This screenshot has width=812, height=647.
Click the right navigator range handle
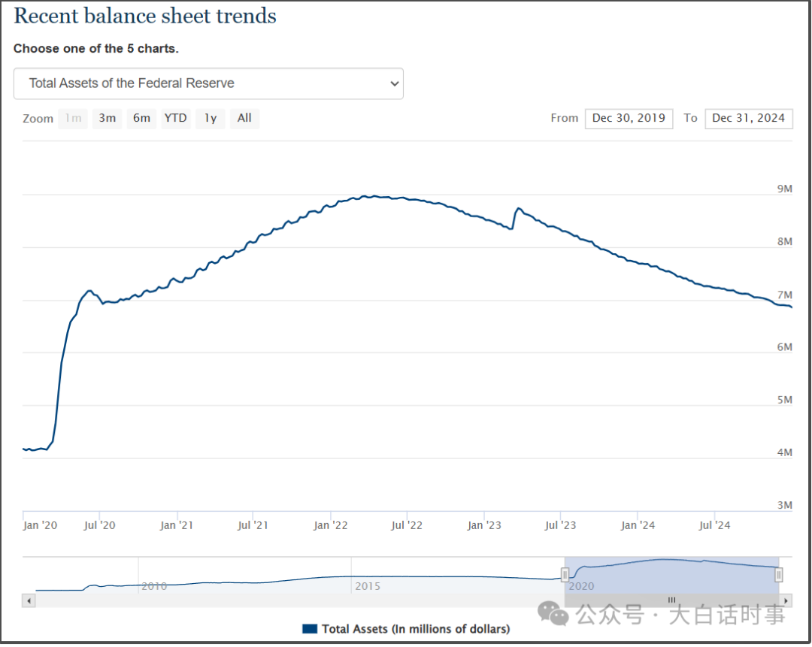point(779,575)
